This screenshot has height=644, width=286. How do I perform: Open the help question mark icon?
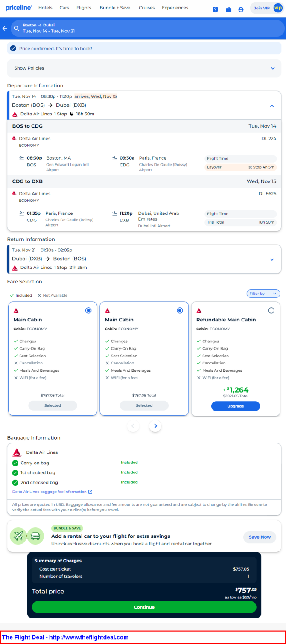click(x=215, y=9)
